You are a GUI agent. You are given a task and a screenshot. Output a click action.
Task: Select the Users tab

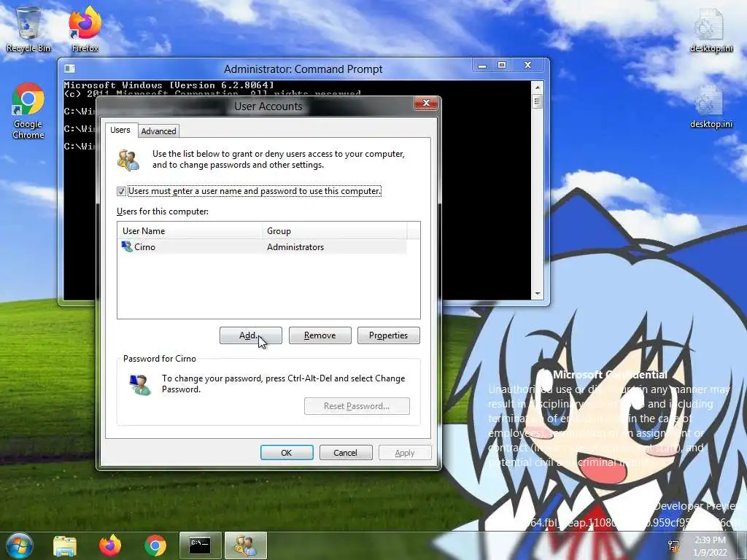[x=120, y=130]
